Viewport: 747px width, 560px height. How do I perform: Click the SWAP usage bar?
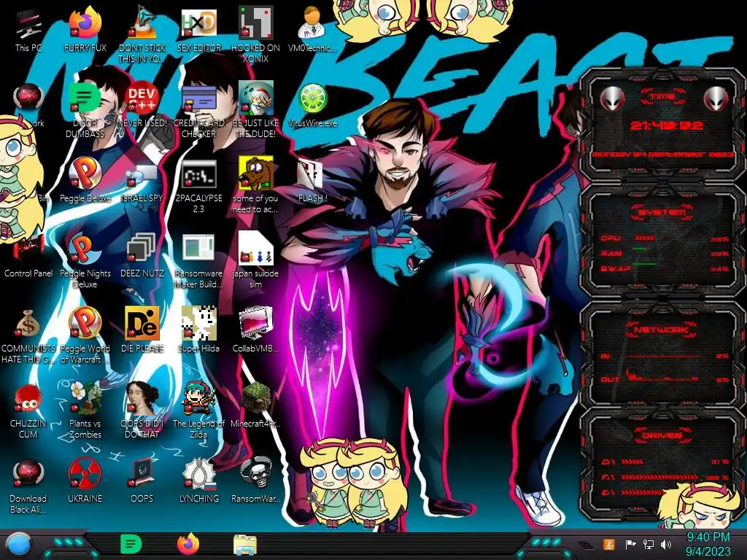click(645, 263)
